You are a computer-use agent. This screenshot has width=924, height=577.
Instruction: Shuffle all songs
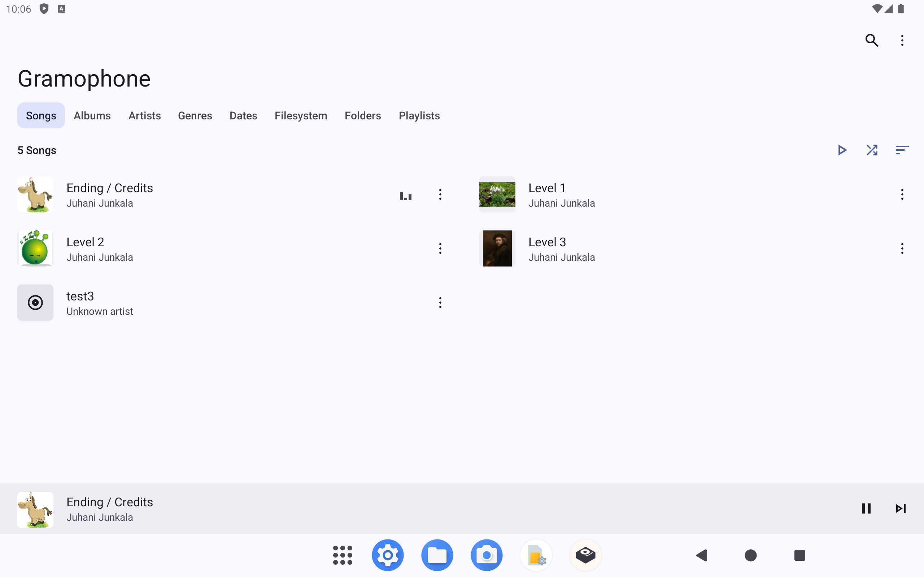click(872, 150)
